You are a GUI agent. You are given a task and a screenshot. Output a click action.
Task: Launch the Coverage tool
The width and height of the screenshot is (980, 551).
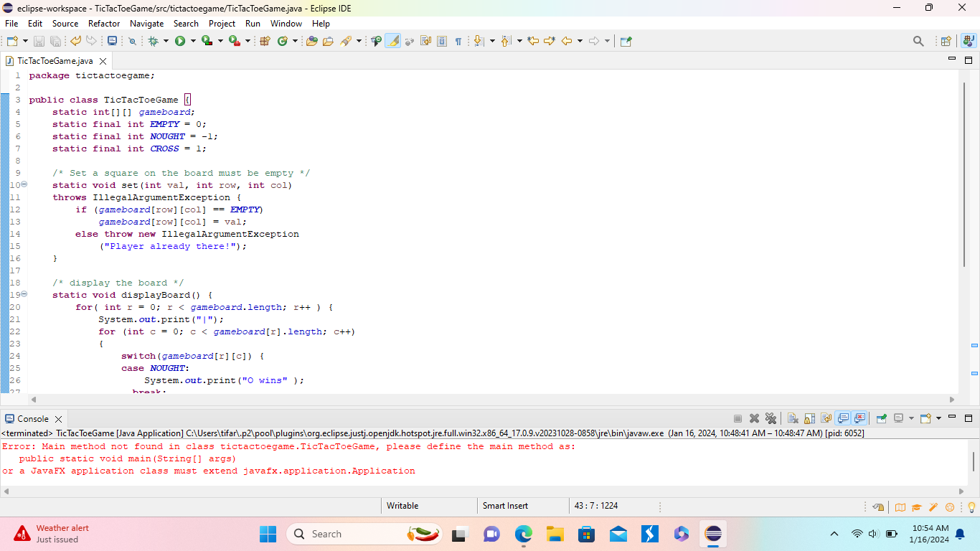(208, 41)
